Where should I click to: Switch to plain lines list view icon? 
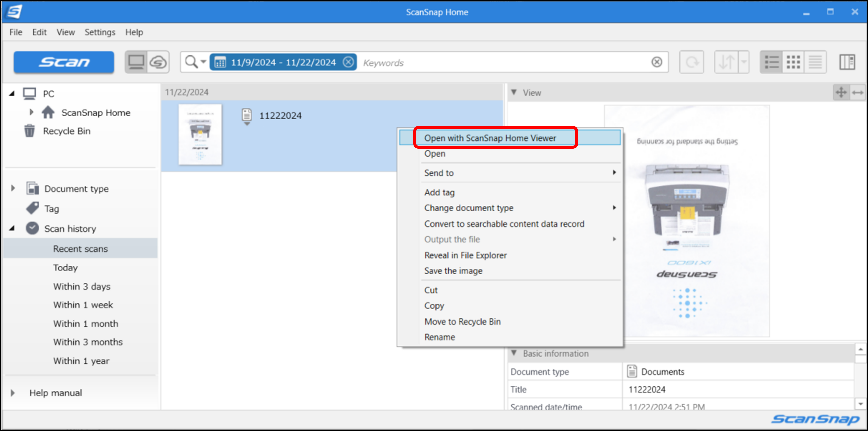(815, 62)
